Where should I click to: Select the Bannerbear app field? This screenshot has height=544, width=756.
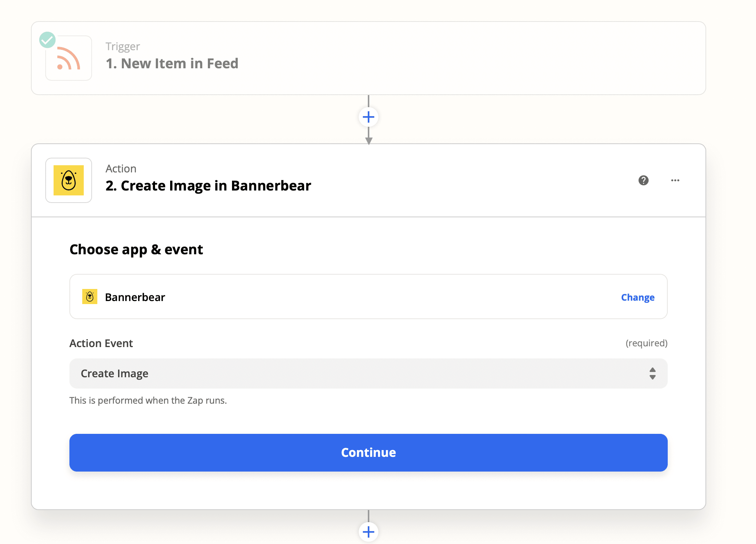369,297
